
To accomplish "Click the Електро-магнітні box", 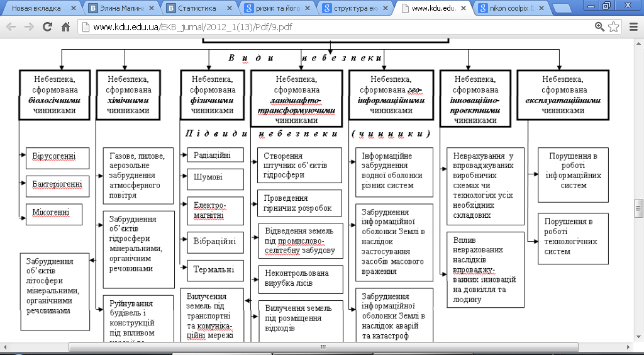I will coord(215,210).
